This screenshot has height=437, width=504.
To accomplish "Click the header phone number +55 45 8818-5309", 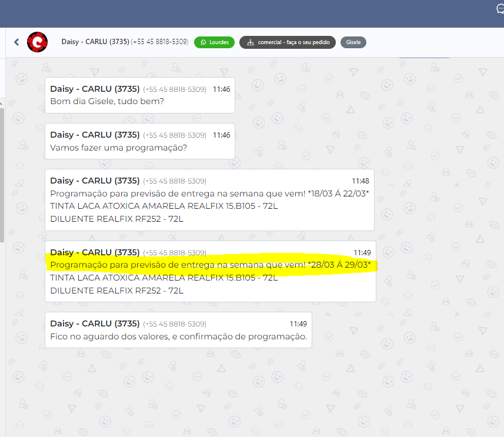I will [x=159, y=42].
